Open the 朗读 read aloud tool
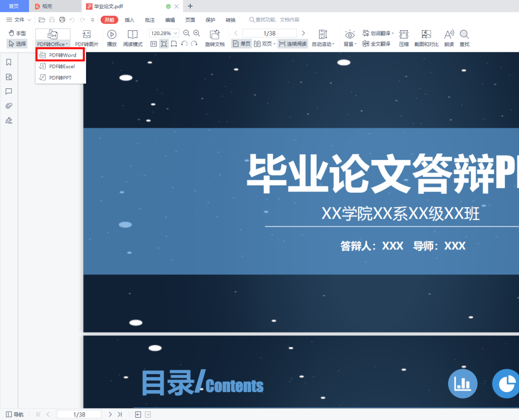 [x=449, y=35]
